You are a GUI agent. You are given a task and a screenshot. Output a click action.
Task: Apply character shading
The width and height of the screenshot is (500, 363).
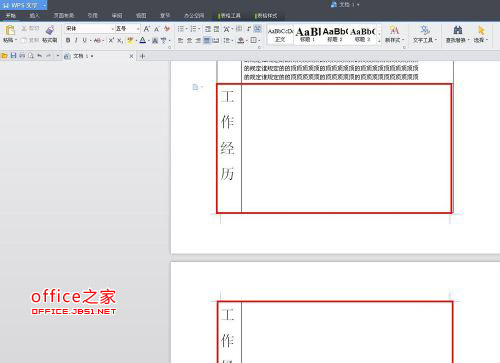(155, 41)
